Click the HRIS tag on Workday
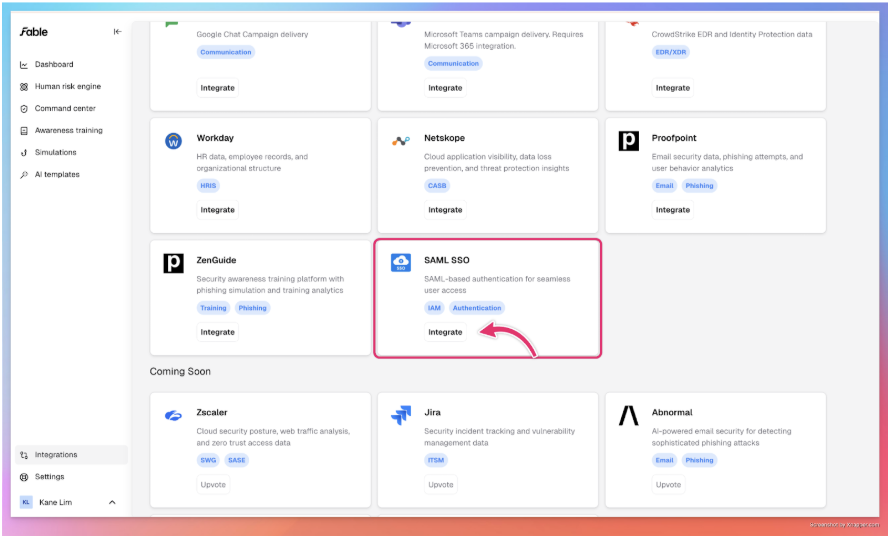Viewport: 888px width, 538px height. (208, 186)
